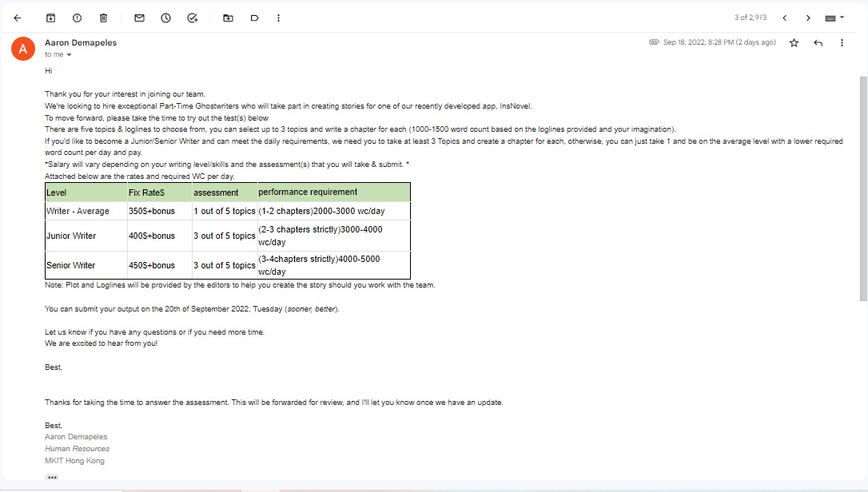Click 'Human Resources' signature line
The height and width of the screenshot is (492, 868).
[x=77, y=449]
